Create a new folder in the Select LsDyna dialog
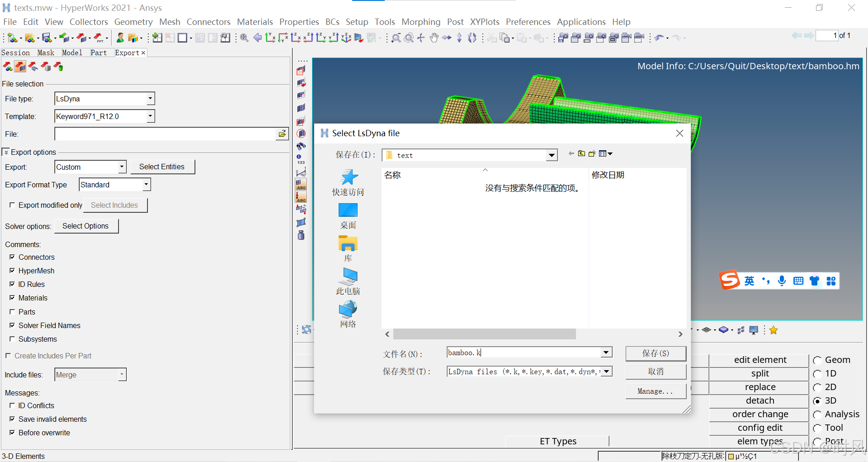 (592, 154)
